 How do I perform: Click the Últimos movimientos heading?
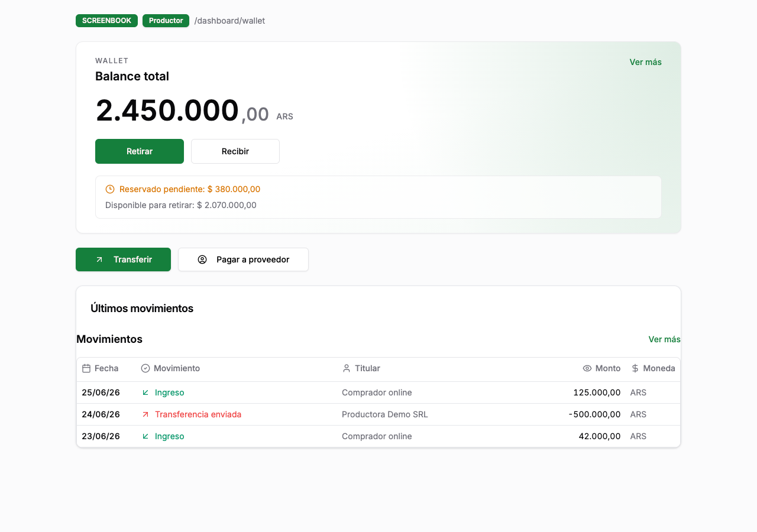coord(142,309)
